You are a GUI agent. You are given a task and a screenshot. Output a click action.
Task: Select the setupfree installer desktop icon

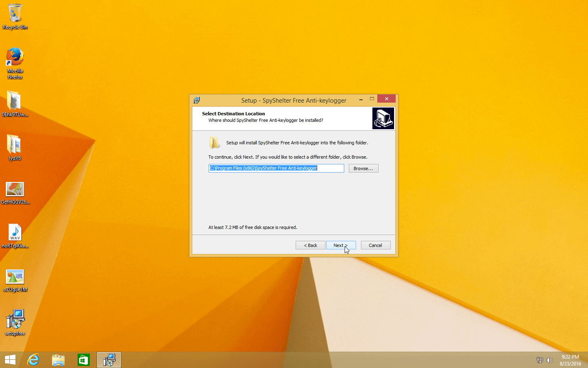[x=15, y=323]
